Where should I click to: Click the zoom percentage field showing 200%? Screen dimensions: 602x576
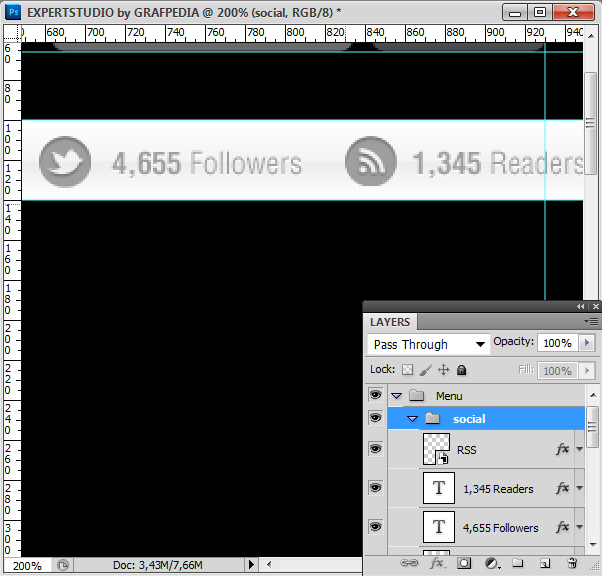[26, 566]
